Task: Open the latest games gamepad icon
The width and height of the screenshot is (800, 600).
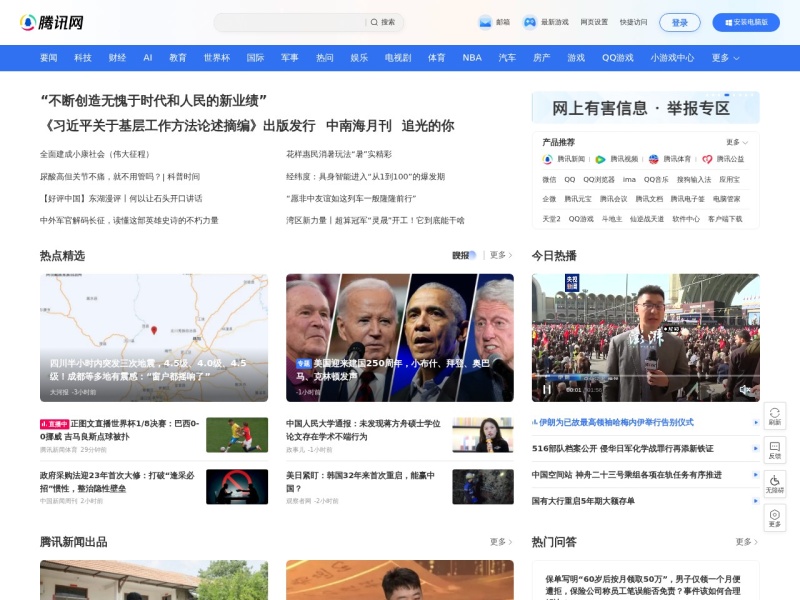Action: pyautogui.click(x=530, y=22)
